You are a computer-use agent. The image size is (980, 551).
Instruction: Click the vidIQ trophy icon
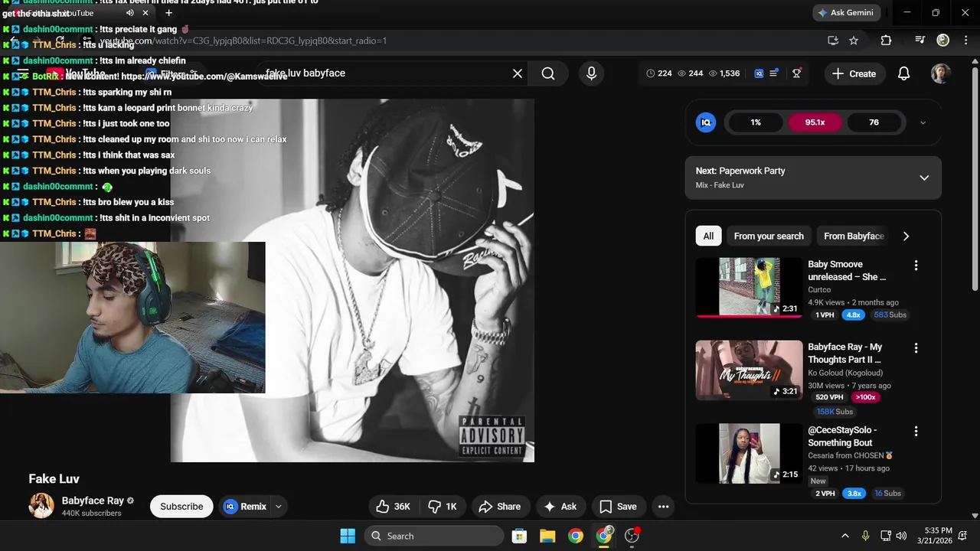(797, 73)
